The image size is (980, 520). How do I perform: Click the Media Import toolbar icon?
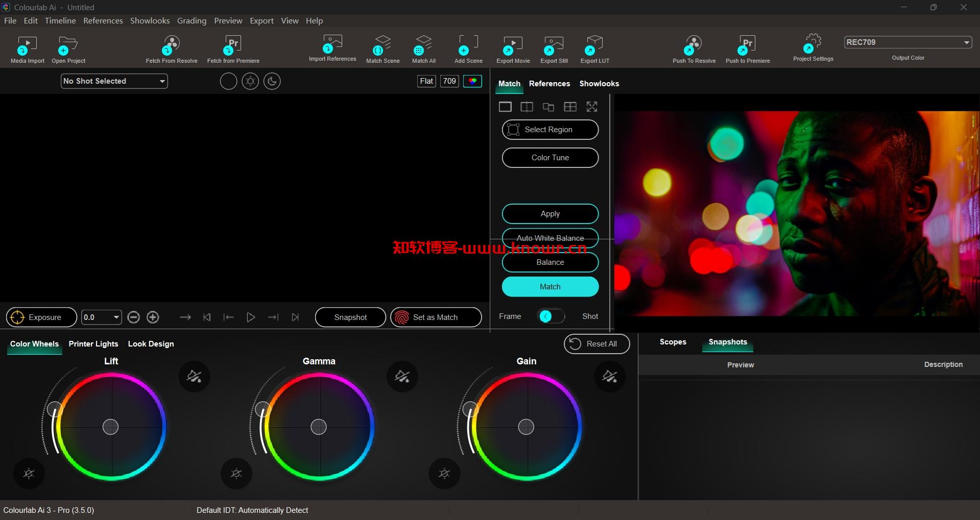click(27, 46)
